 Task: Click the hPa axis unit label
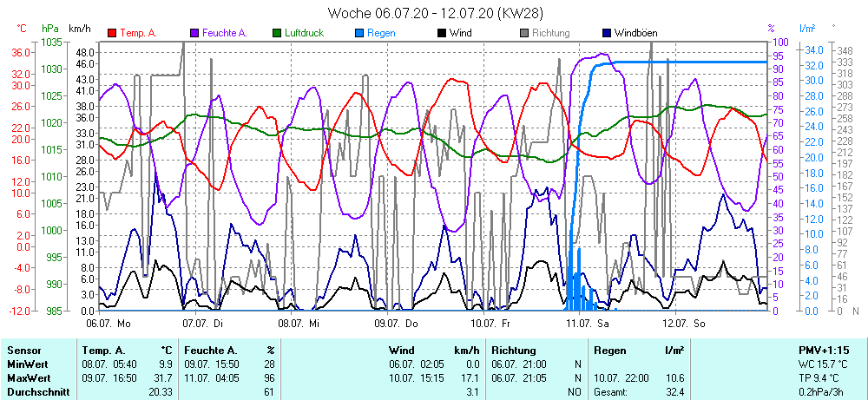click(x=49, y=29)
